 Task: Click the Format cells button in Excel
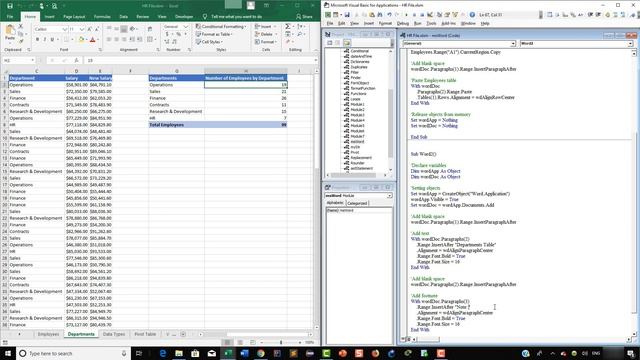click(x=265, y=42)
